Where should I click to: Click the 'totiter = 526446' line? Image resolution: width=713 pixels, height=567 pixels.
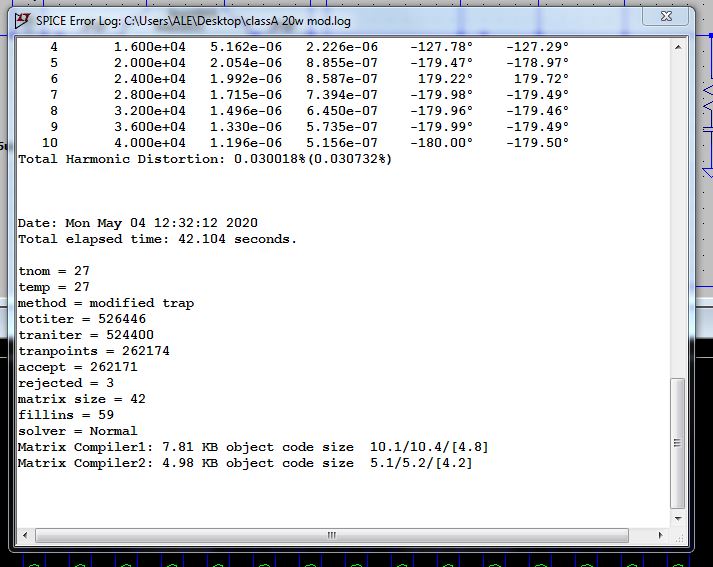(82, 319)
